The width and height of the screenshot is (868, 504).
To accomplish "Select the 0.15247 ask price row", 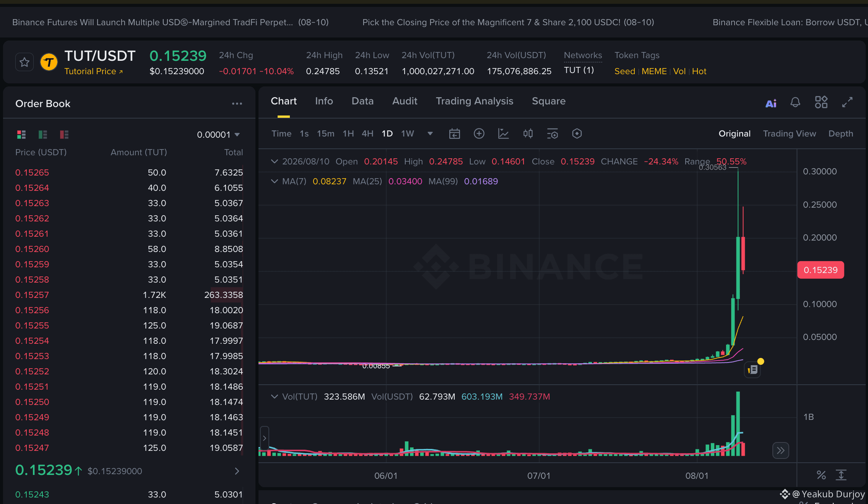I will 129,448.
